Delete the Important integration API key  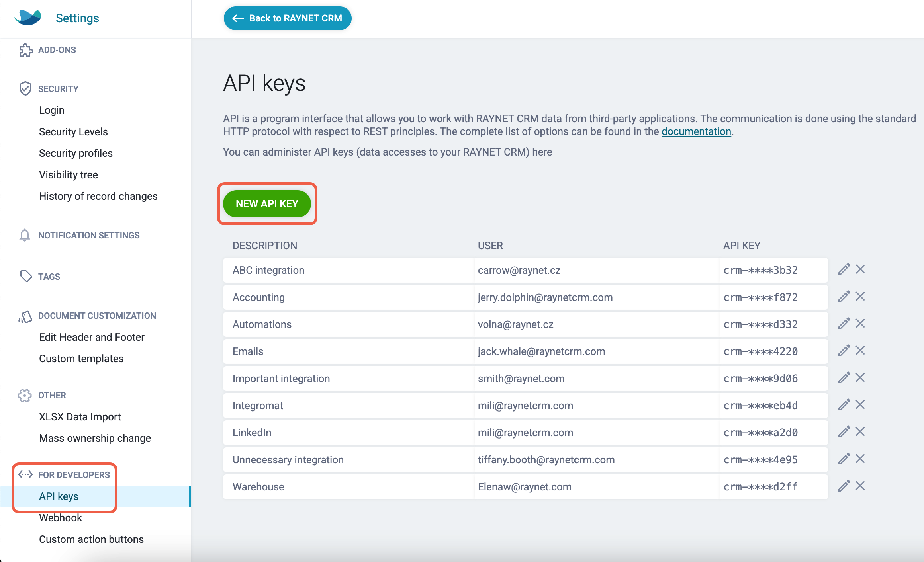click(860, 378)
